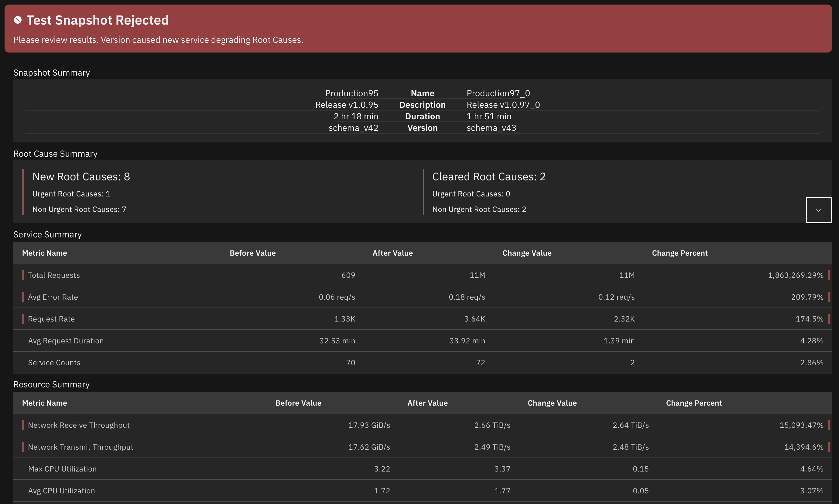Click the Network Transmit Throughput row
Image resolution: width=839 pixels, height=504 pixels.
tap(80, 447)
